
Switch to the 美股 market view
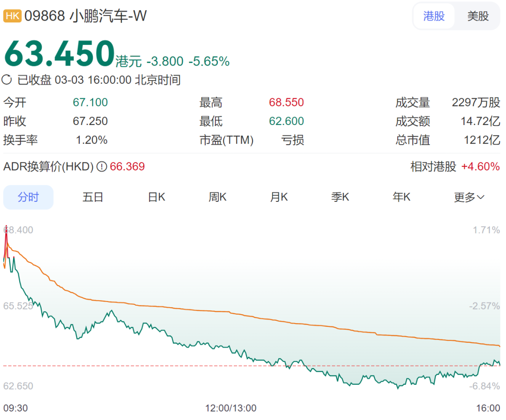(477, 16)
